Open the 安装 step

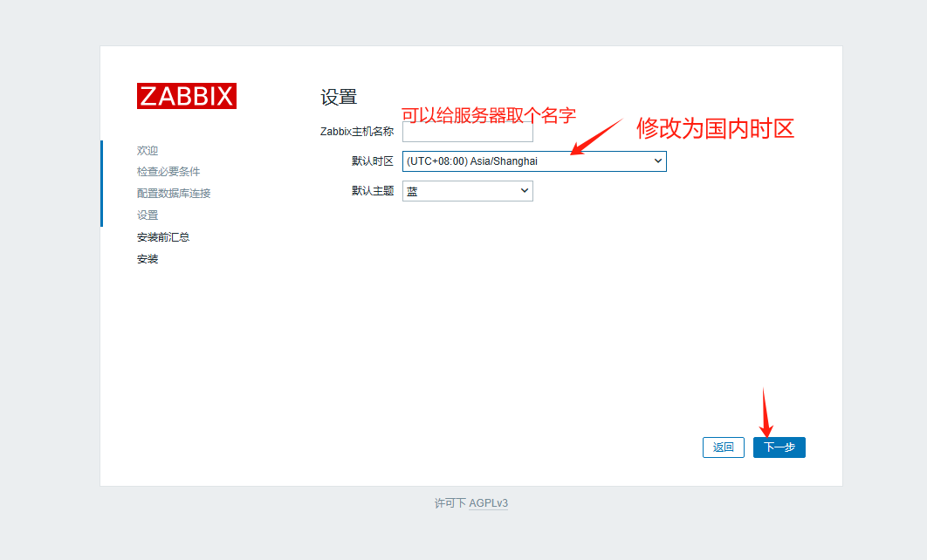point(148,258)
